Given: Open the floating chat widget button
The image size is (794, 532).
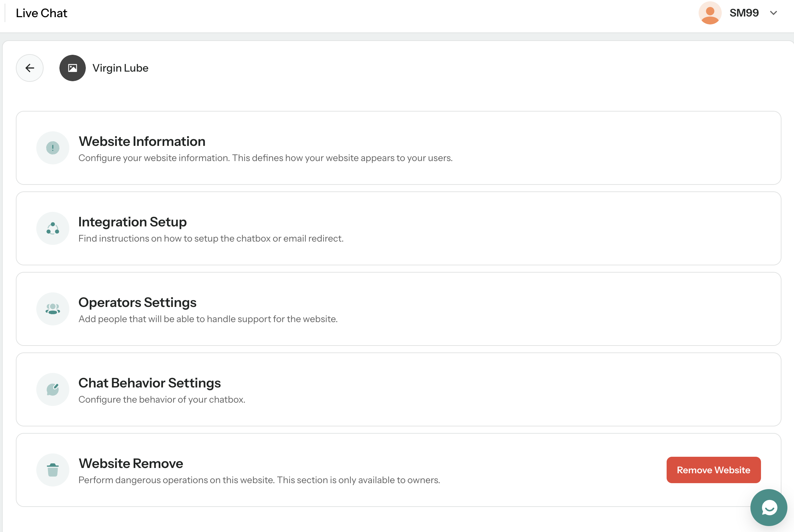Looking at the screenshot, I should pos(769,507).
